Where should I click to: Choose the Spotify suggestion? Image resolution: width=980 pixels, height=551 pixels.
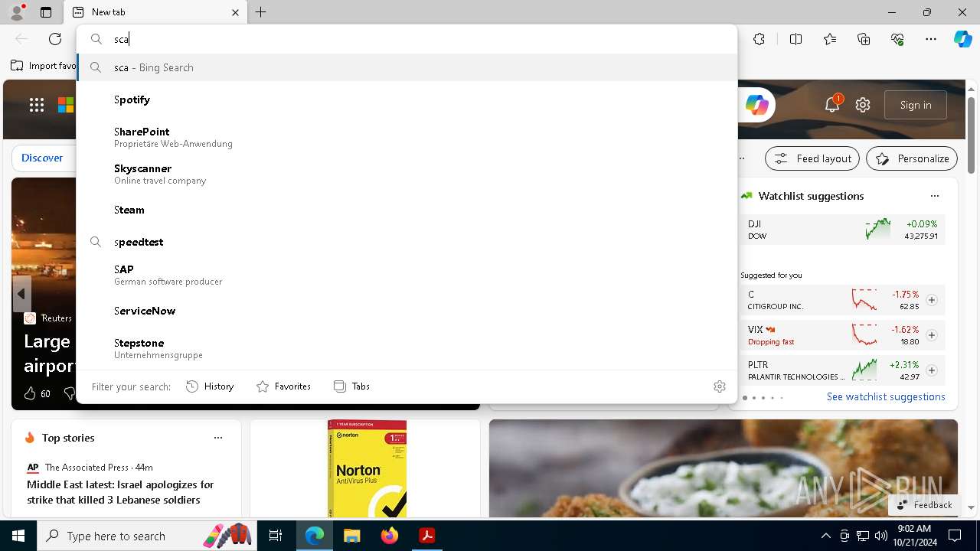[407, 99]
